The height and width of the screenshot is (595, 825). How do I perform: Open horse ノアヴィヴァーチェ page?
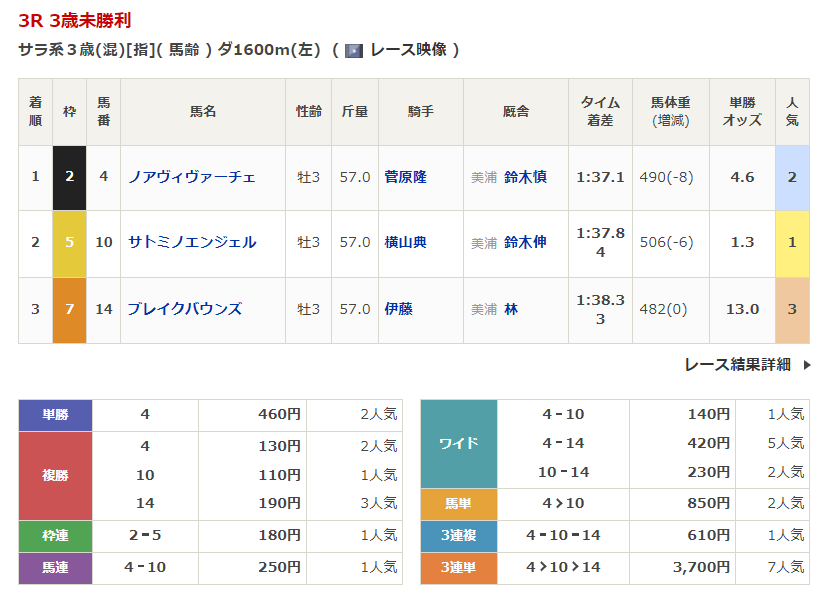pos(191,177)
